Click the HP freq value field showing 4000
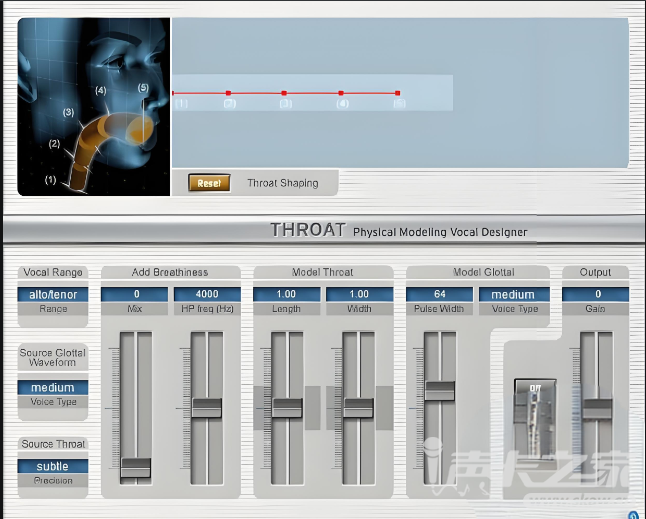This screenshot has height=519, width=646. coord(207,294)
